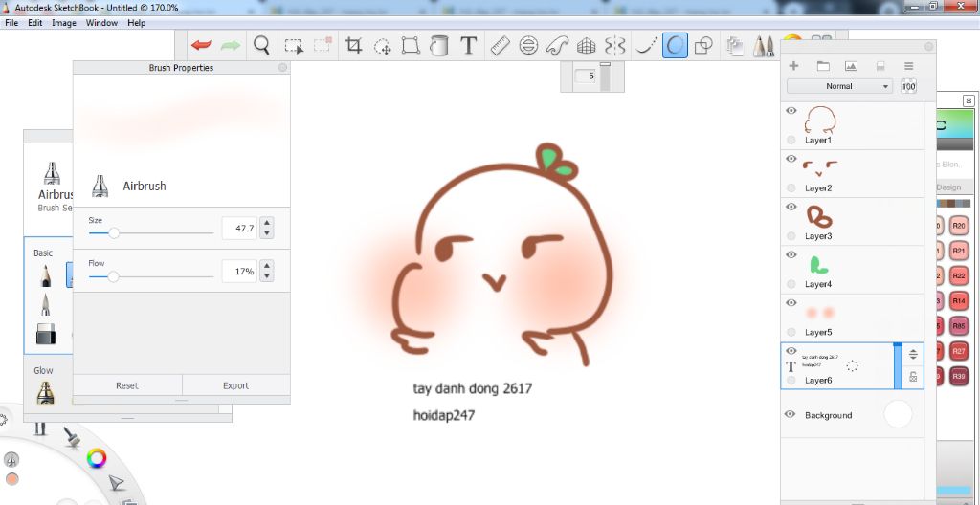980x505 pixels.
Task: Select the Layer5 blush thumbnail
Action: coord(820,312)
